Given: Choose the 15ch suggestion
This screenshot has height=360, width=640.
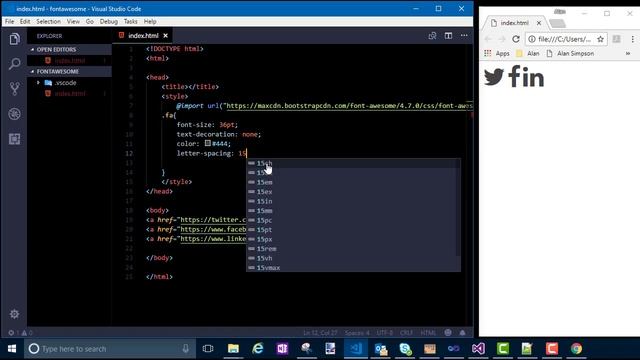Looking at the screenshot, I should [x=353, y=163].
